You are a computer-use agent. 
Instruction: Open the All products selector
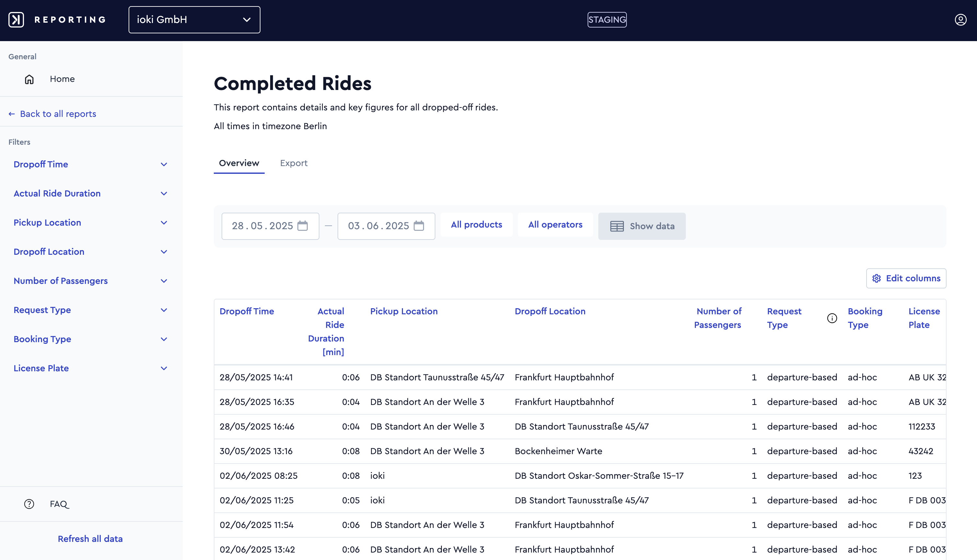[x=477, y=225]
